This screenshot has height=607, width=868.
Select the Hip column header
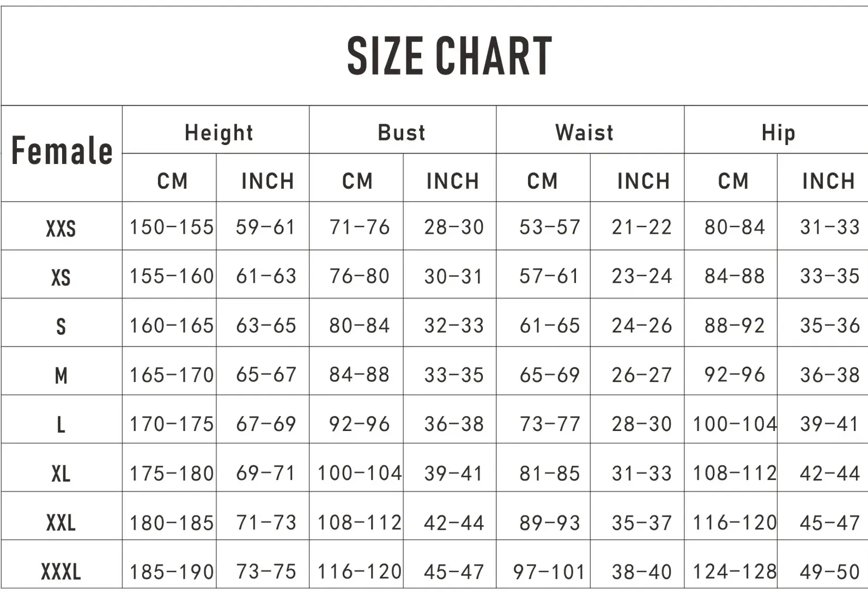tap(778, 132)
